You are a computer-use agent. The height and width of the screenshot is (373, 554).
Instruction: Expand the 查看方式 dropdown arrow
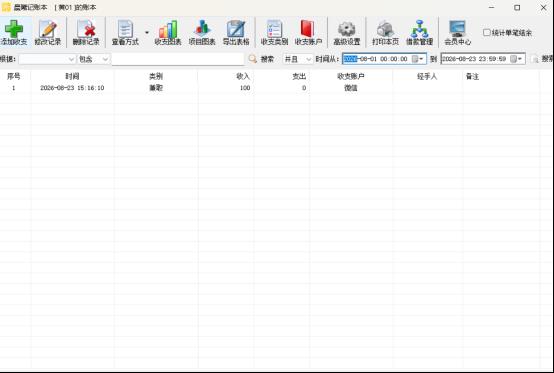147,32
